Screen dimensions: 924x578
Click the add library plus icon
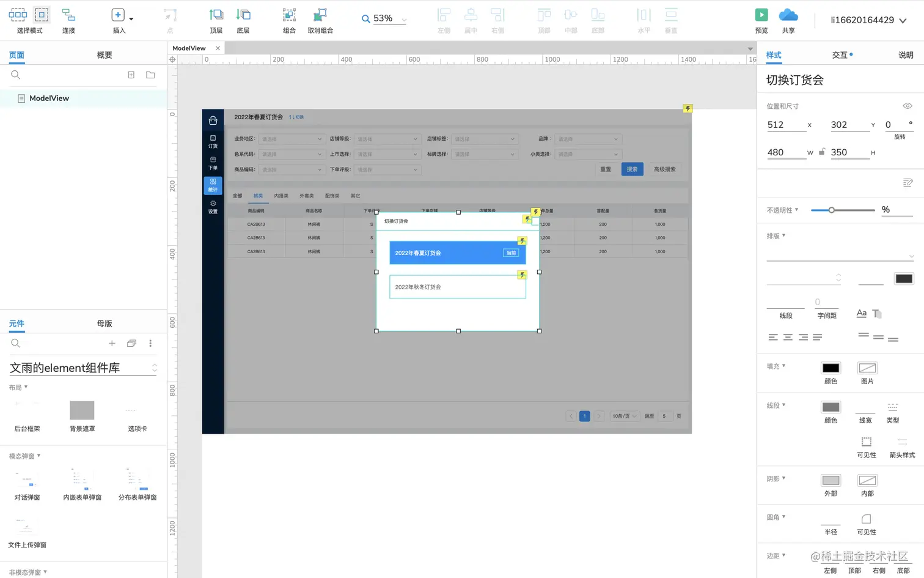point(112,343)
